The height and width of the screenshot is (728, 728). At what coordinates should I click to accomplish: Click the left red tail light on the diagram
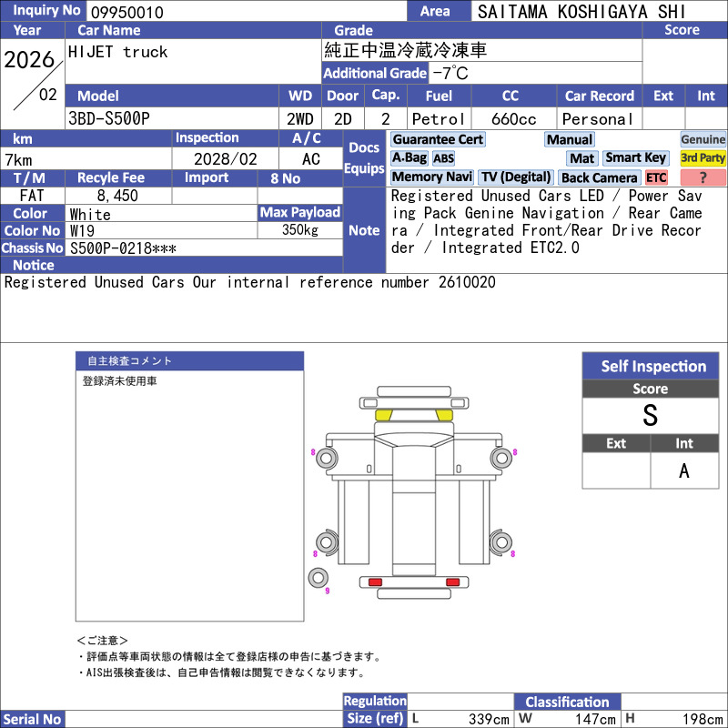[375, 582]
